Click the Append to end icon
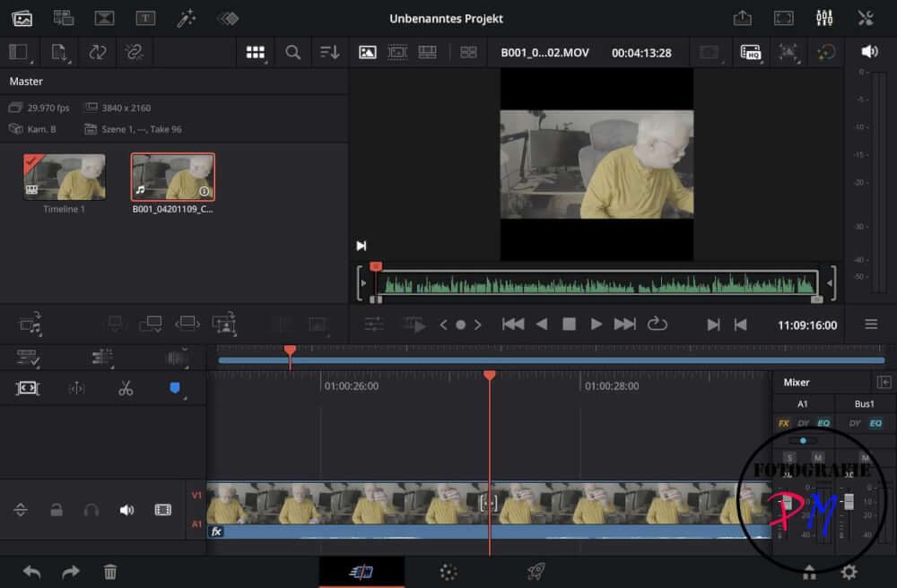Image resolution: width=897 pixels, height=588 pixels. pyautogui.click(x=151, y=324)
